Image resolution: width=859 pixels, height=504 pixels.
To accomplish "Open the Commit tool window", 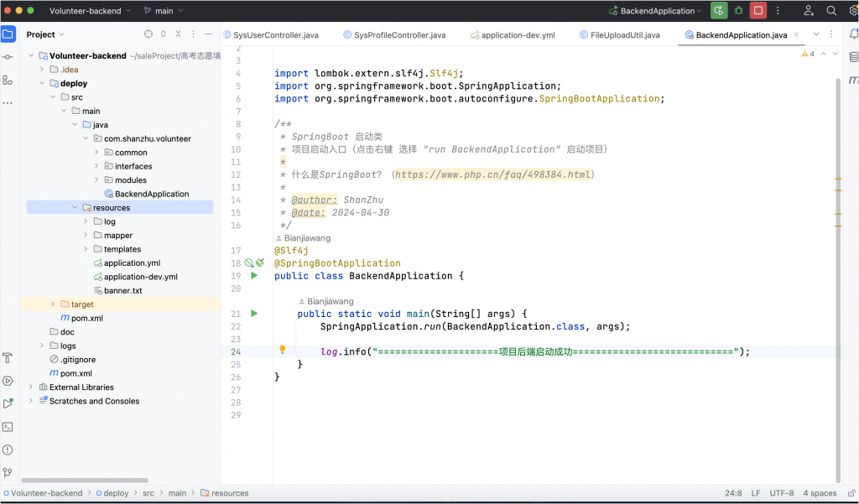I will coord(8,57).
